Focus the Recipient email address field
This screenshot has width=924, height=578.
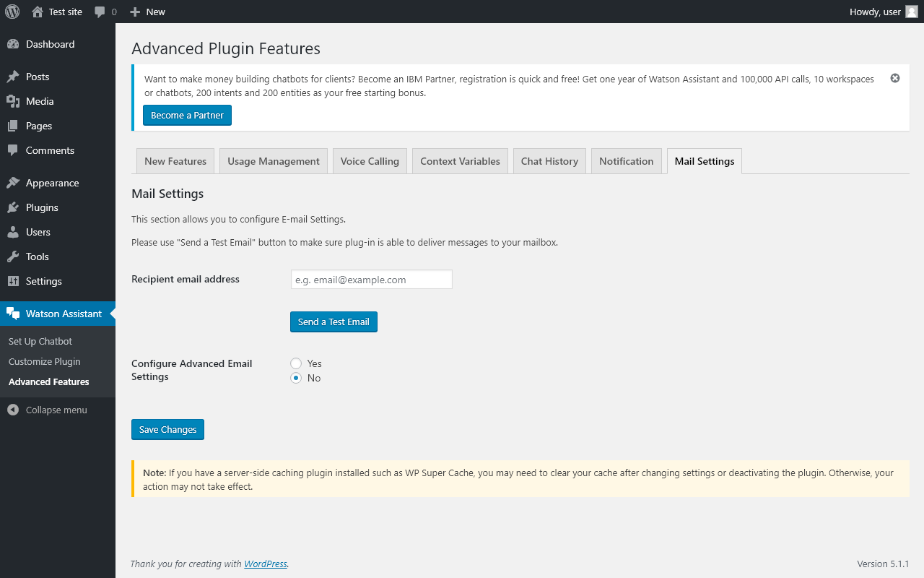371,280
